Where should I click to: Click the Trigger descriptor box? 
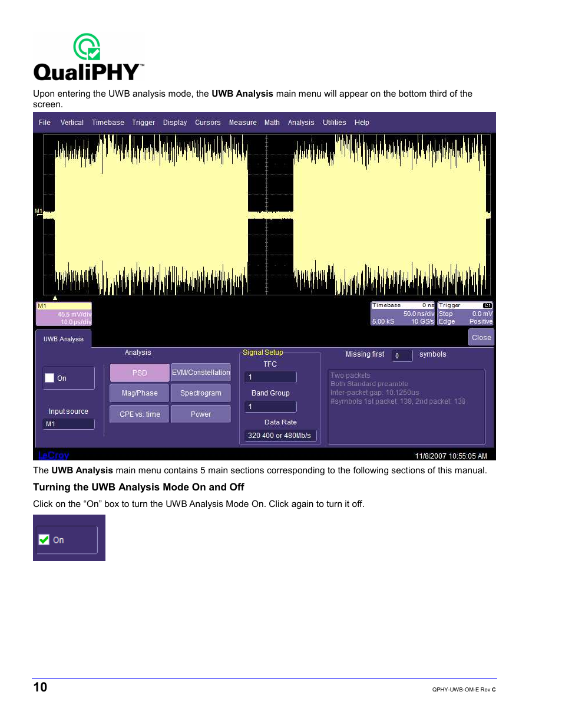465,314
